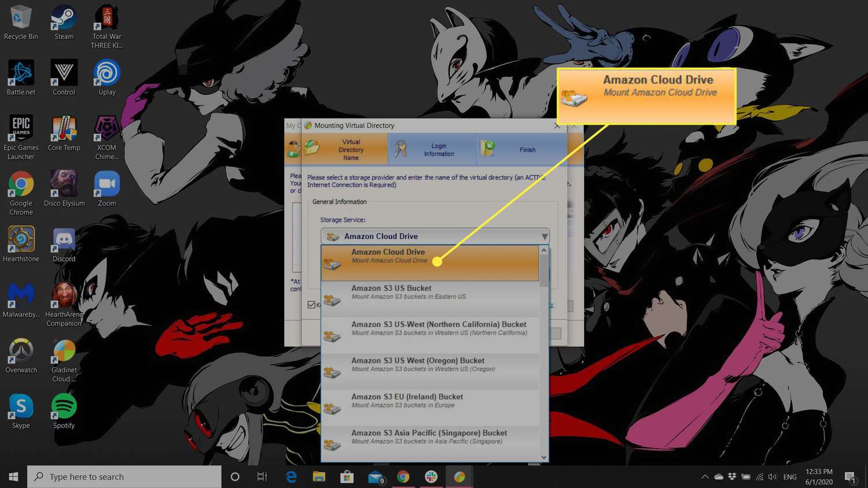The height and width of the screenshot is (488, 868).
Task: Open the Control game shortcut
Action: point(64,78)
